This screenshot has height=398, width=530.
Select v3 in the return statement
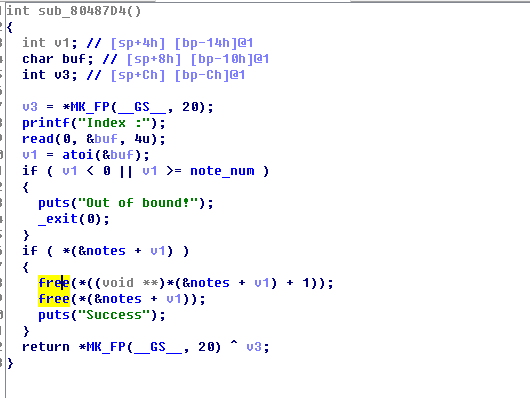coord(254,347)
